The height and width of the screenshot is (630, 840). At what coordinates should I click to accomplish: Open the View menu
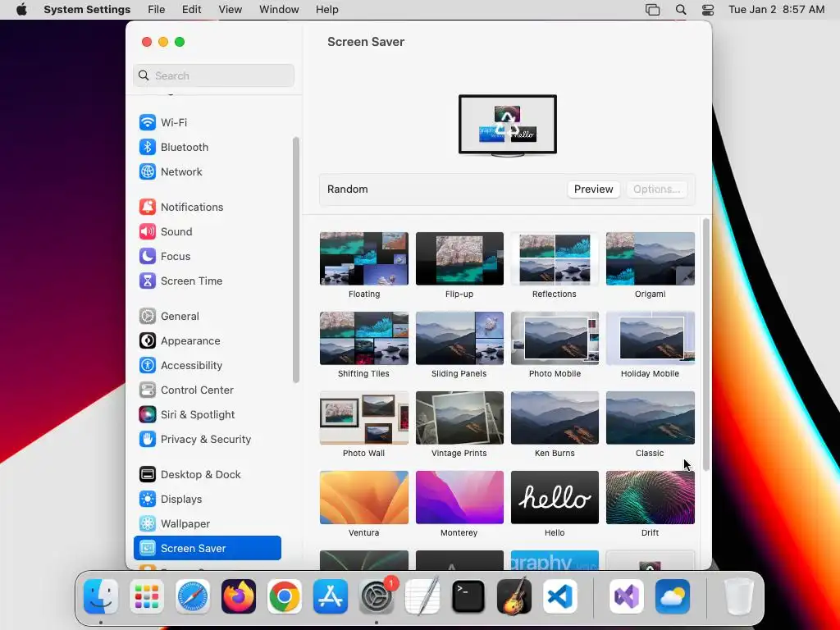[x=230, y=10]
